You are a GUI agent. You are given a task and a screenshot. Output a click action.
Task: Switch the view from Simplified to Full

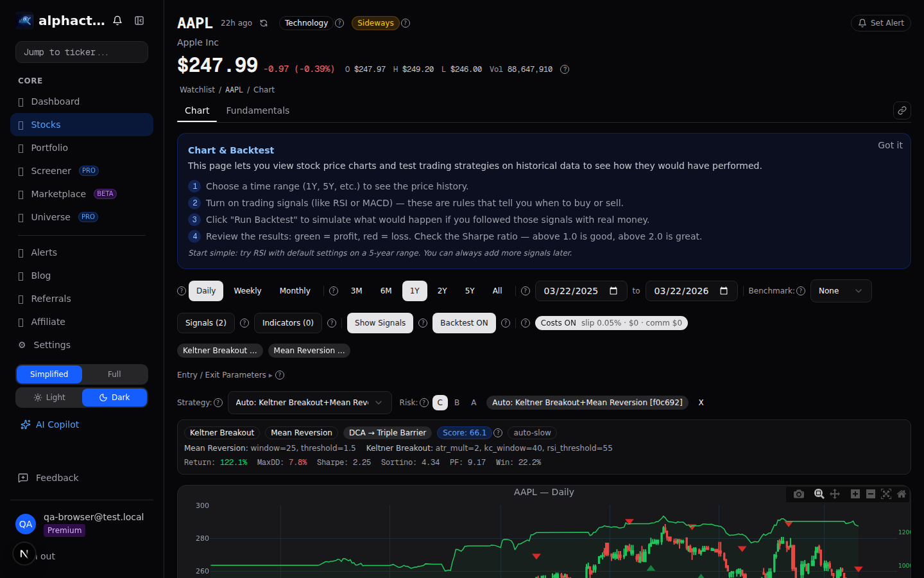[x=114, y=374]
